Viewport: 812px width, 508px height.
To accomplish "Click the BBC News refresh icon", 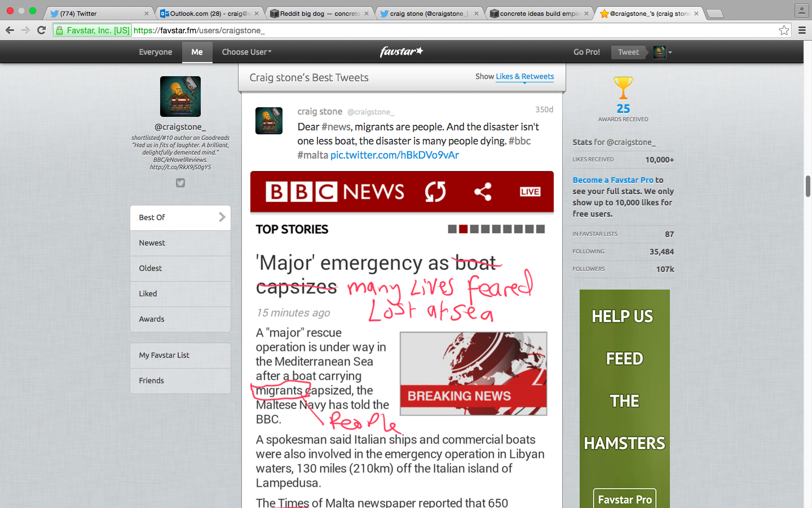I will tap(435, 191).
